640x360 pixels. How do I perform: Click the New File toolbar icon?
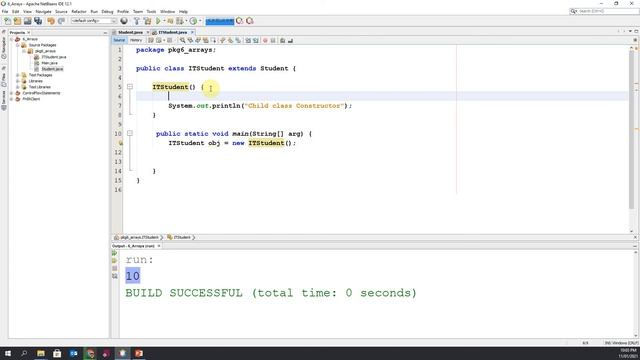tap(7, 21)
